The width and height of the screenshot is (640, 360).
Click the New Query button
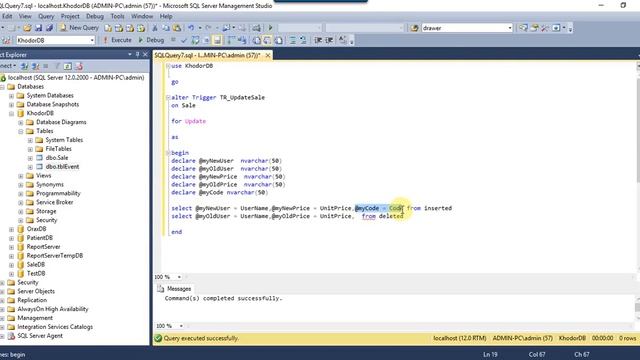80,28
